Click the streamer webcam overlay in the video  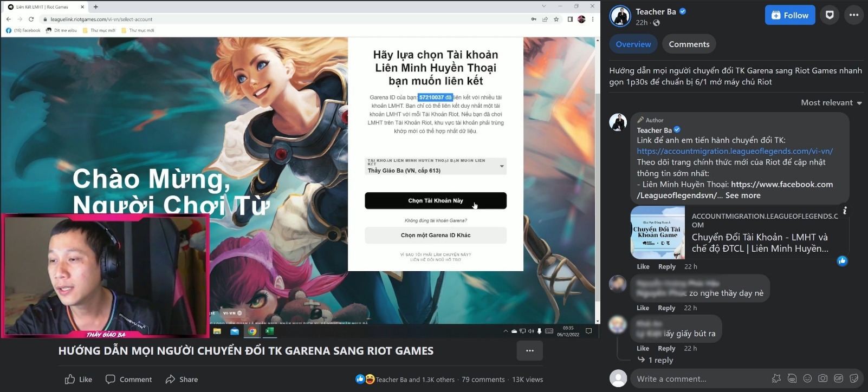click(106, 276)
